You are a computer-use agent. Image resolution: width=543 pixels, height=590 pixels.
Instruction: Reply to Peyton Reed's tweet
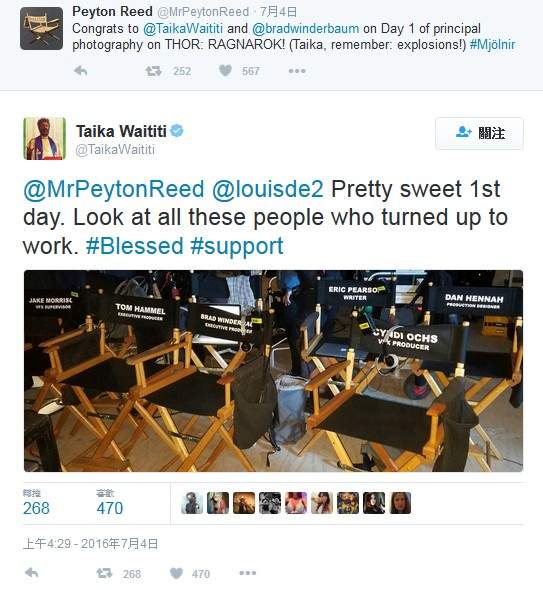pyautogui.click(x=81, y=71)
